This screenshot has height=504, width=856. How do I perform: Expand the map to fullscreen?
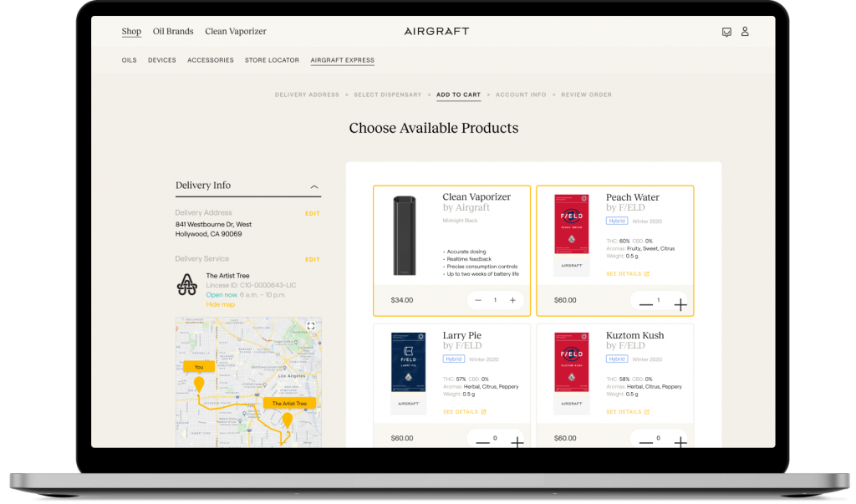tap(311, 326)
